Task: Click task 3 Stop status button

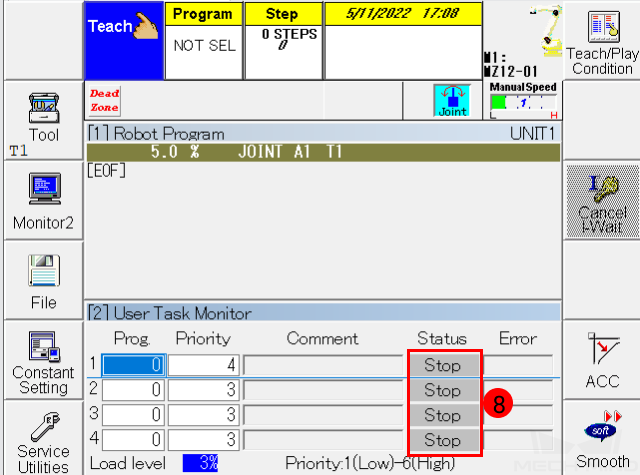Action: click(444, 415)
